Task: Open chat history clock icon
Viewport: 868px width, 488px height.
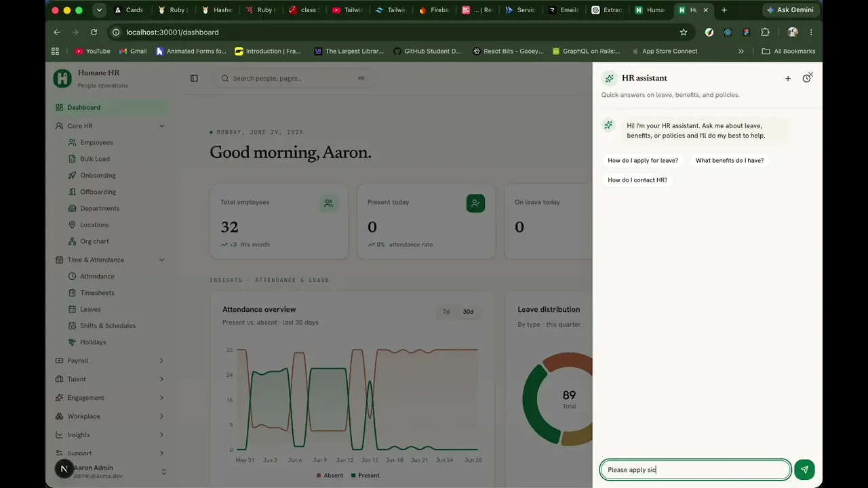Action: (806, 79)
